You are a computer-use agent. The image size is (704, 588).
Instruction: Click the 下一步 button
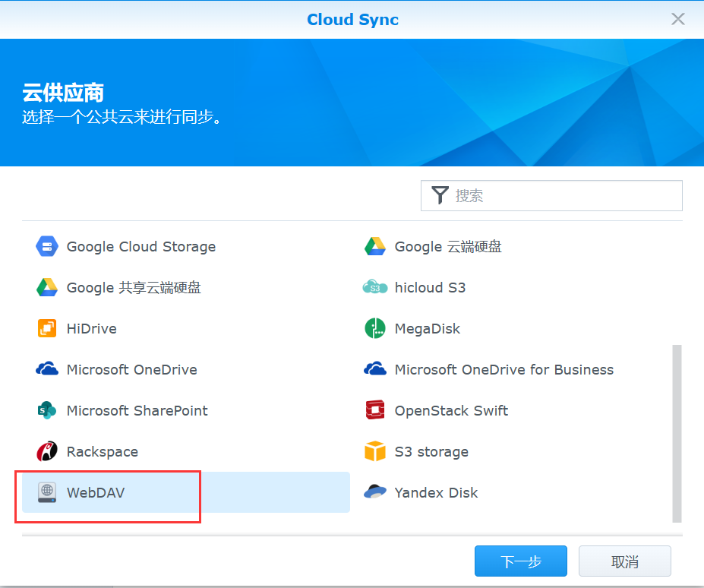520,561
